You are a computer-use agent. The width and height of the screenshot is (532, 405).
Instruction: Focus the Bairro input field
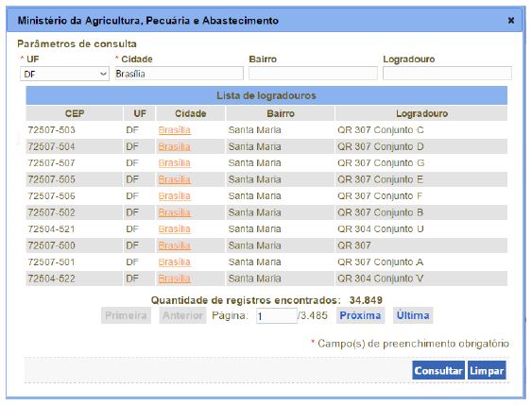coord(313,74)
